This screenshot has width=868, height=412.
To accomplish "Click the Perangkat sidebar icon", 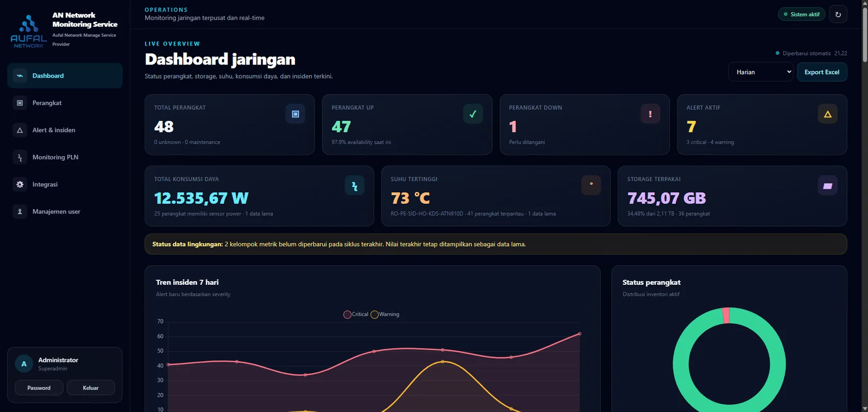I will point(20,103).
